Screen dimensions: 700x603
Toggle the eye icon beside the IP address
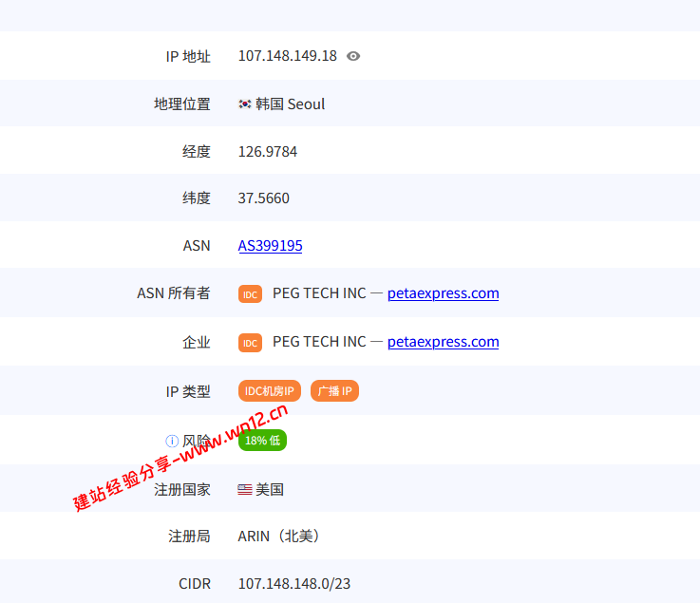353,56
